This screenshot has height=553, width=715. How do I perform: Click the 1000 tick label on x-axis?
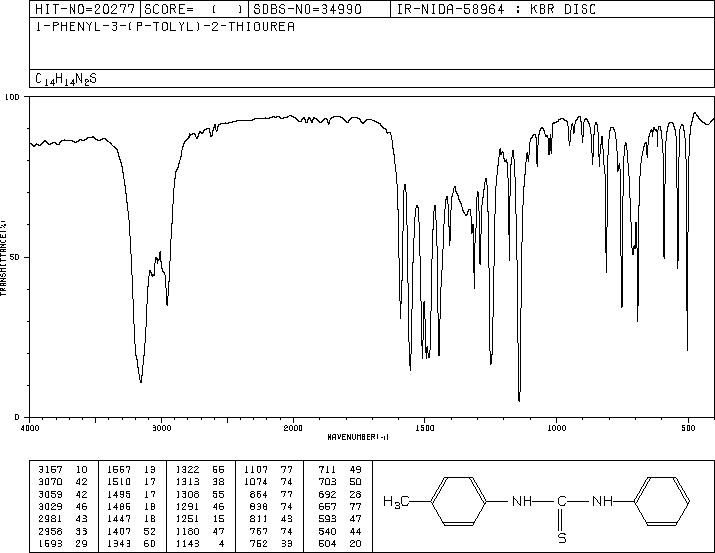(556, 428)
